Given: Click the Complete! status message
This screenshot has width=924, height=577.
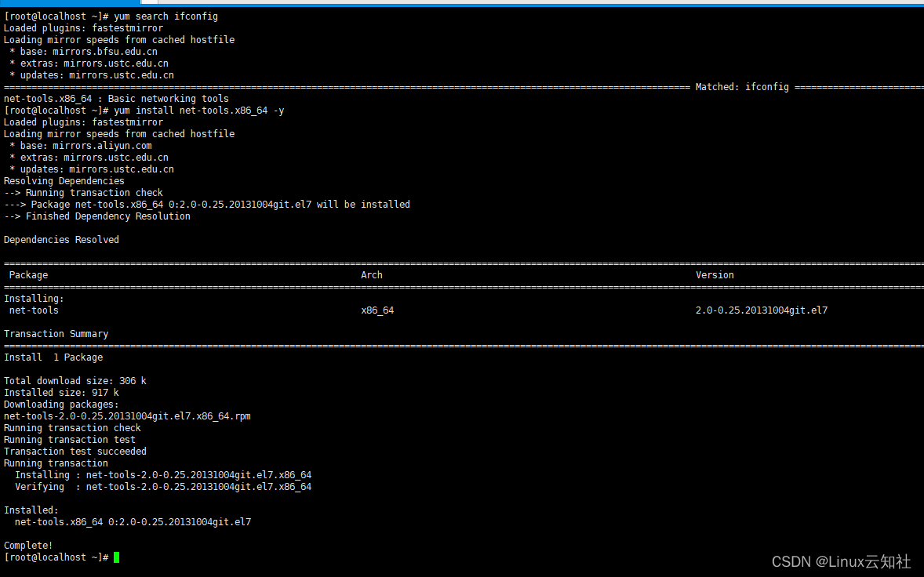Looking at the screenshot, I should pos(27,545).
